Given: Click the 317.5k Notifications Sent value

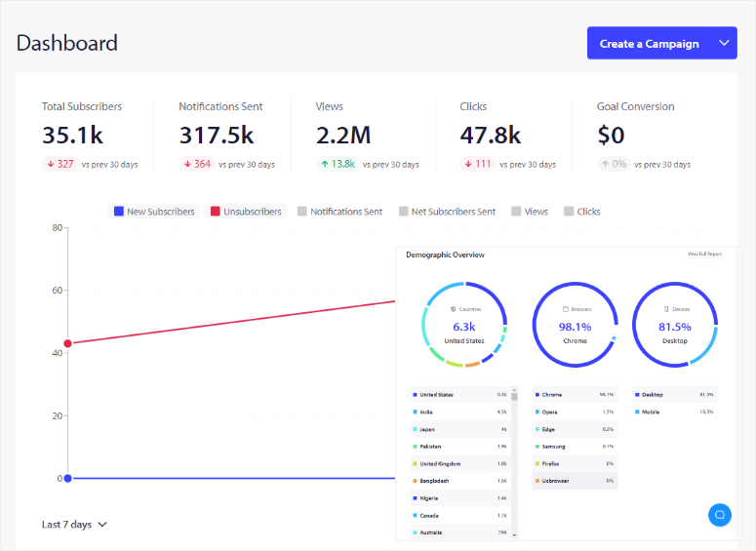Looking at the screenshot, I should click(x=216, y=135).
